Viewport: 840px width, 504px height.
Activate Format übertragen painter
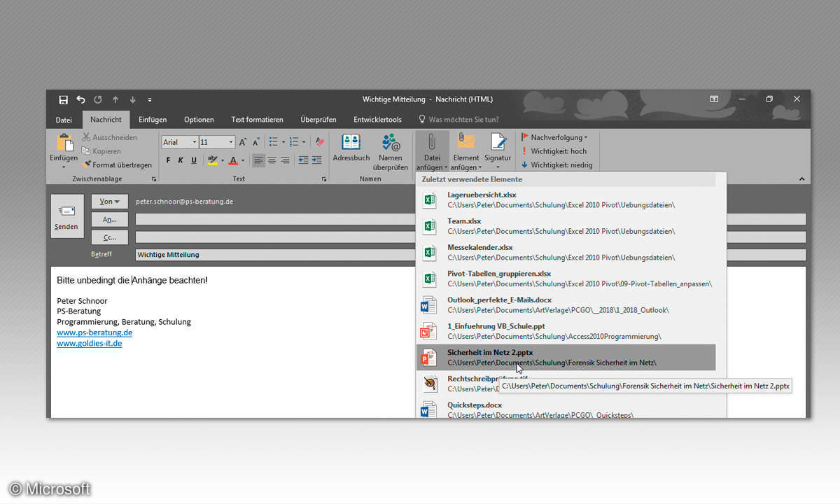[x=117, y=165]
